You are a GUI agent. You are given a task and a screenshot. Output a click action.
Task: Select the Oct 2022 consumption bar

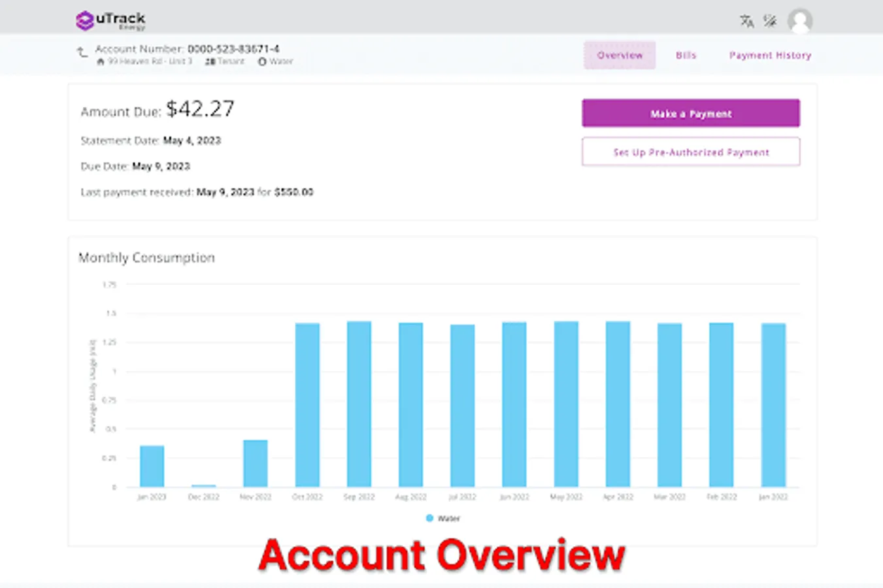click(x=307, y=405)
